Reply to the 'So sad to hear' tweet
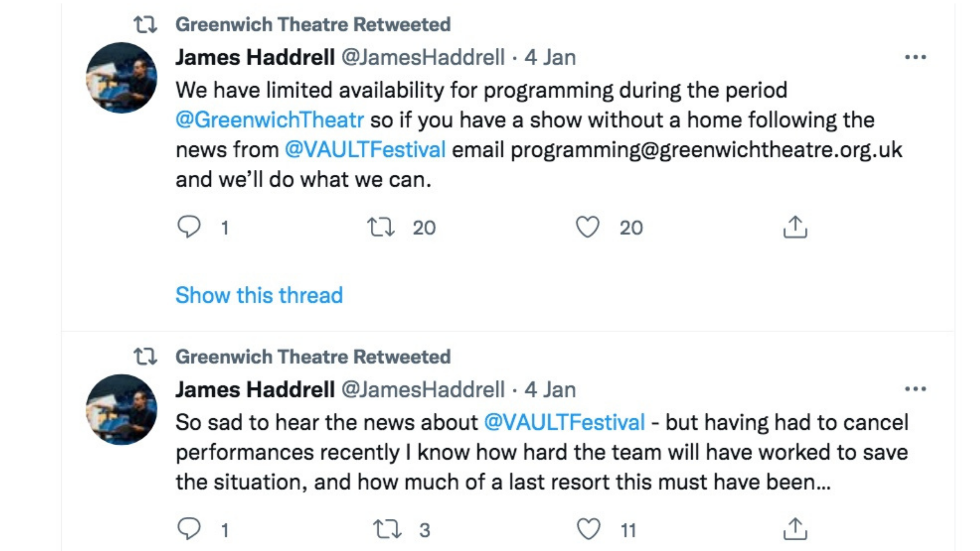The image size is (980, 551). coord(189,529)
